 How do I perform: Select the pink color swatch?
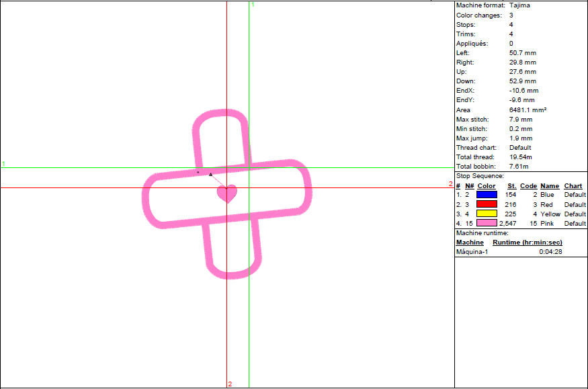487,223
